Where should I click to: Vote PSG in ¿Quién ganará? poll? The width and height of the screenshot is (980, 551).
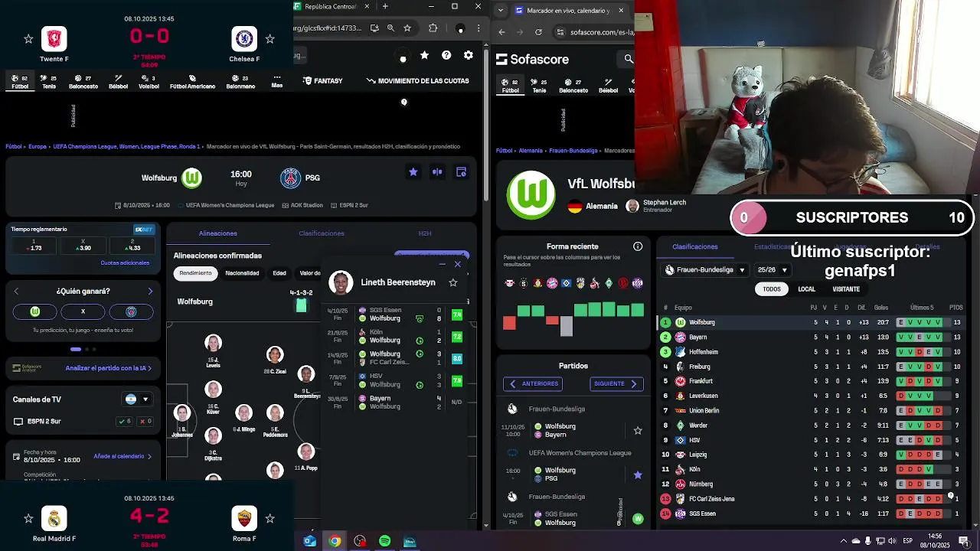tap(131, 311)
